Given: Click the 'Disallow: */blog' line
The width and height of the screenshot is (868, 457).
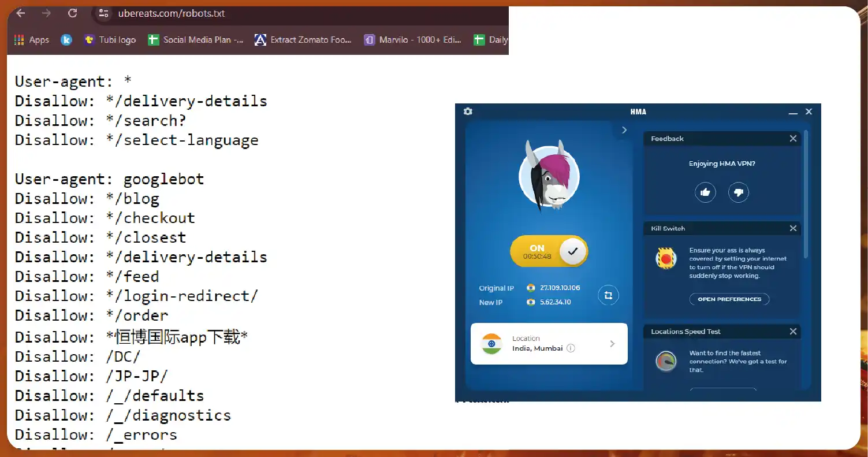Looking at the screenshot, I should (x=87, y=199).
